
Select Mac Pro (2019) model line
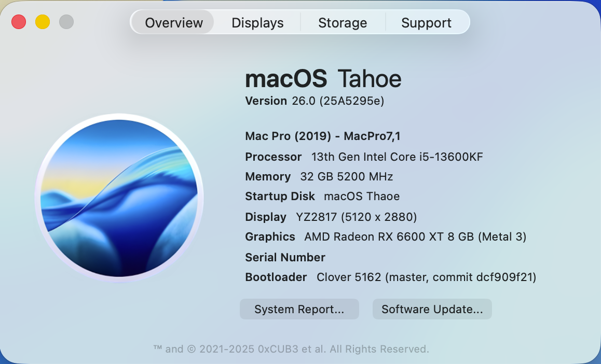pyautogui.click(x=323, y=136)
